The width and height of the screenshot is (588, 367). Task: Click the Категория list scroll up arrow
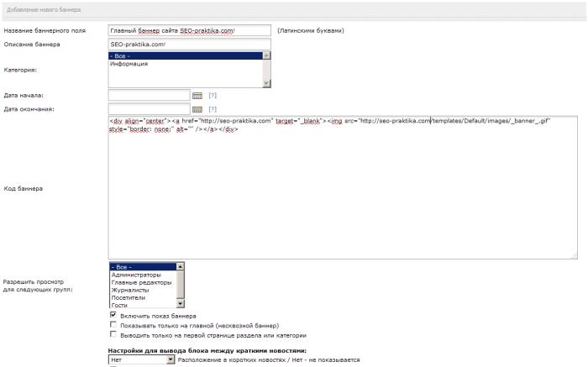[266, 55]
